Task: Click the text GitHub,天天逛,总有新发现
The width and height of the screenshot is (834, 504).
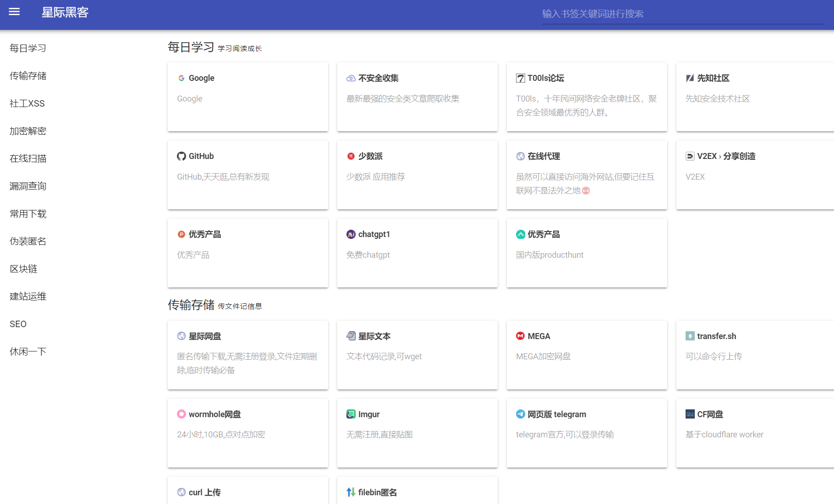Action: point(223,177)
